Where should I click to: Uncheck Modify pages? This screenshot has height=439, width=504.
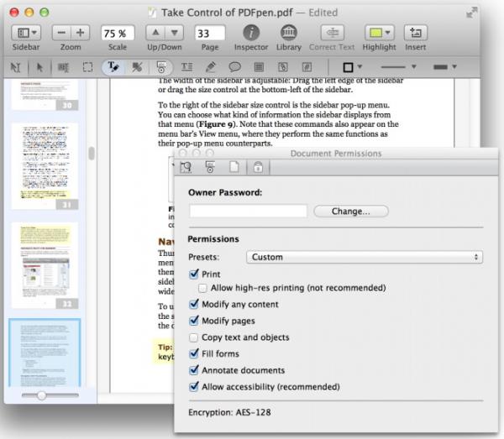point(194,321)
